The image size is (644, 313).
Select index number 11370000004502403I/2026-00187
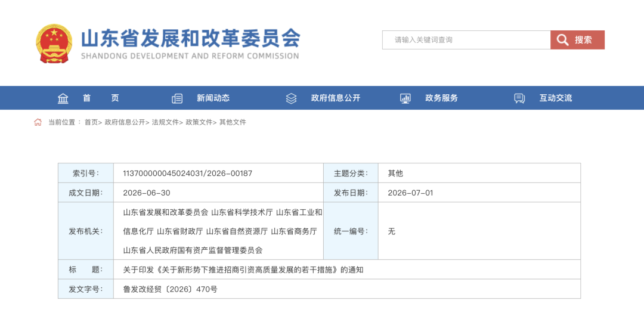pos(188,173)
